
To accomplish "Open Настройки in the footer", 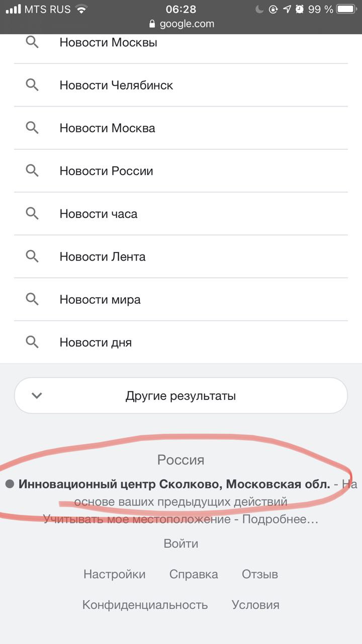I will coord(115,574).
